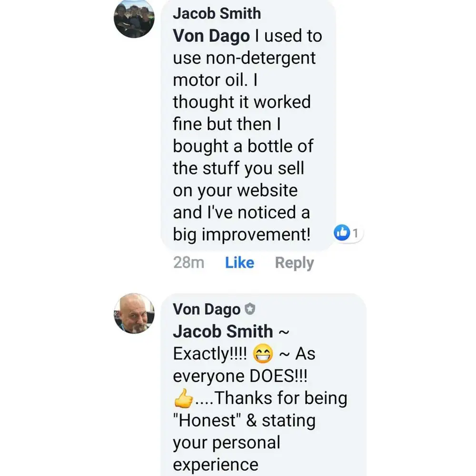Click the verified badge beside Von Dago
This screenshot has width=476, height=476.
pyautogui.click(x=249, y=309)
